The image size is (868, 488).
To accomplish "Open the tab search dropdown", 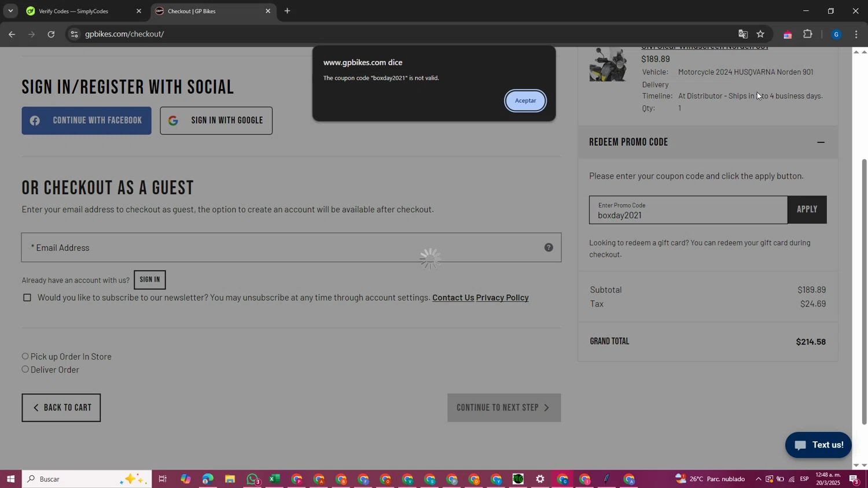I will 10,11.
